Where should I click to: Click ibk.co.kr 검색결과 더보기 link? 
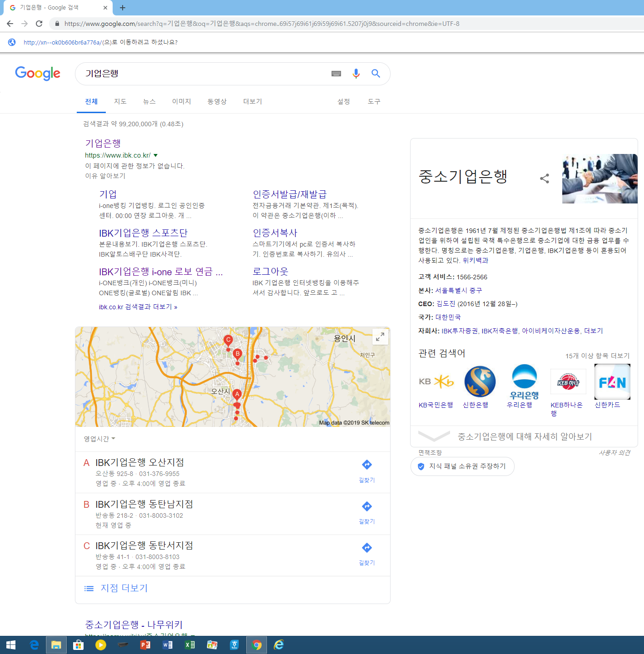click(138, 307)
